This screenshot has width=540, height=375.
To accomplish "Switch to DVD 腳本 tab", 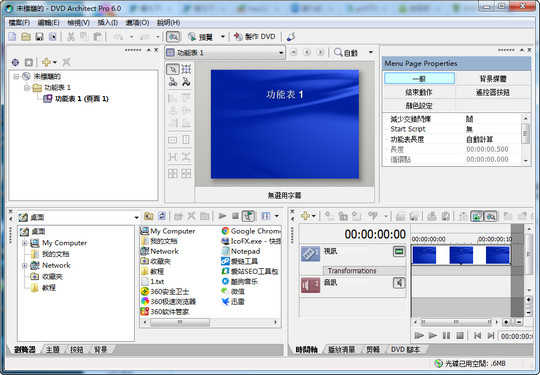I will 405,350.
